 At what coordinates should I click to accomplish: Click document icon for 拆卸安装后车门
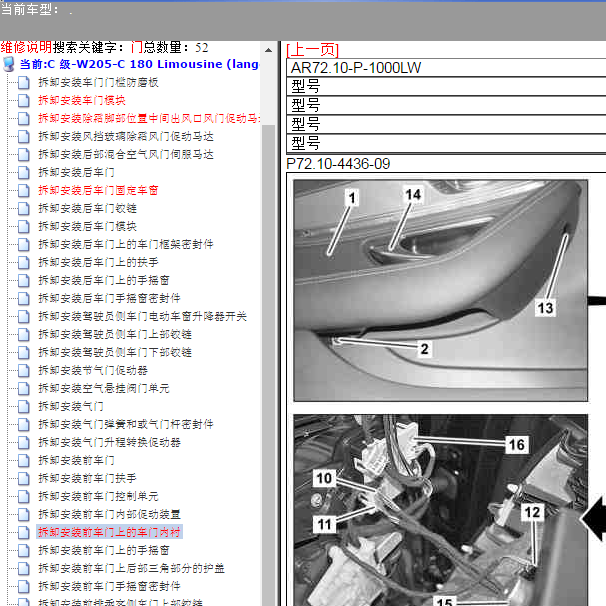tap(24, 172)
